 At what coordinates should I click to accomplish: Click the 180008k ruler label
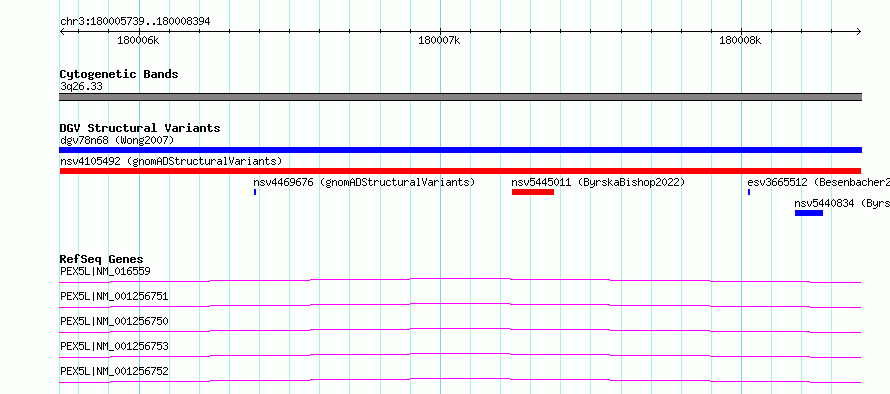740,41
